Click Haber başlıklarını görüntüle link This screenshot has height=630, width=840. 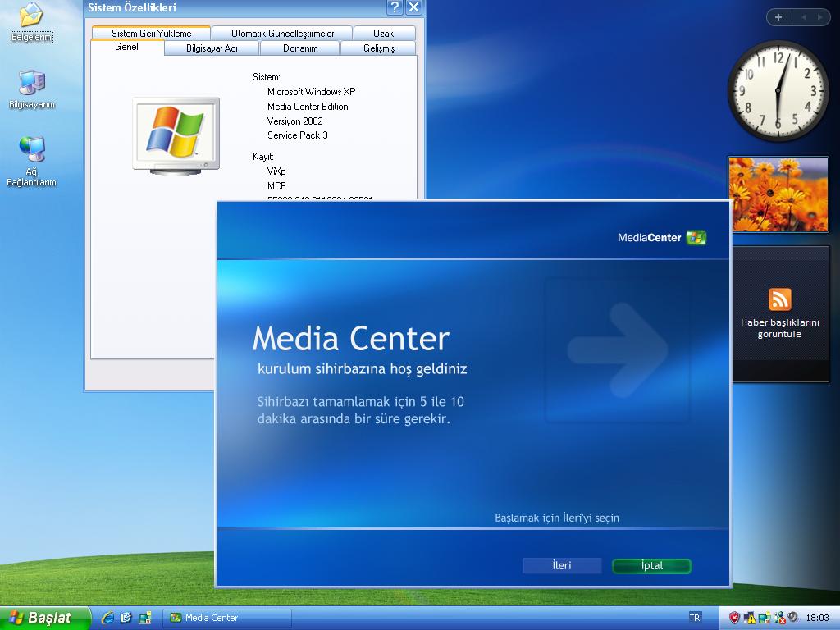click(779, 328)
